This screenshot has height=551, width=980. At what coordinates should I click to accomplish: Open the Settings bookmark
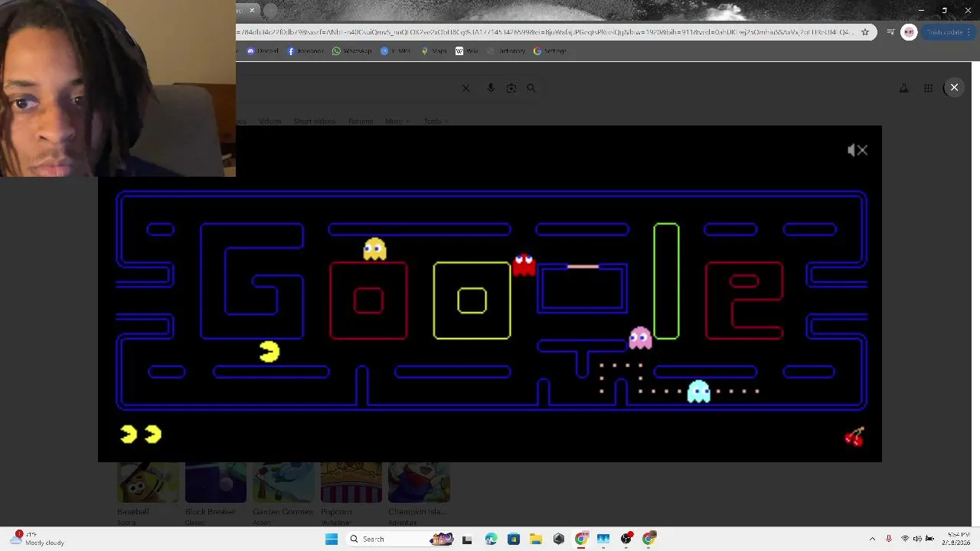pos(550,51)
